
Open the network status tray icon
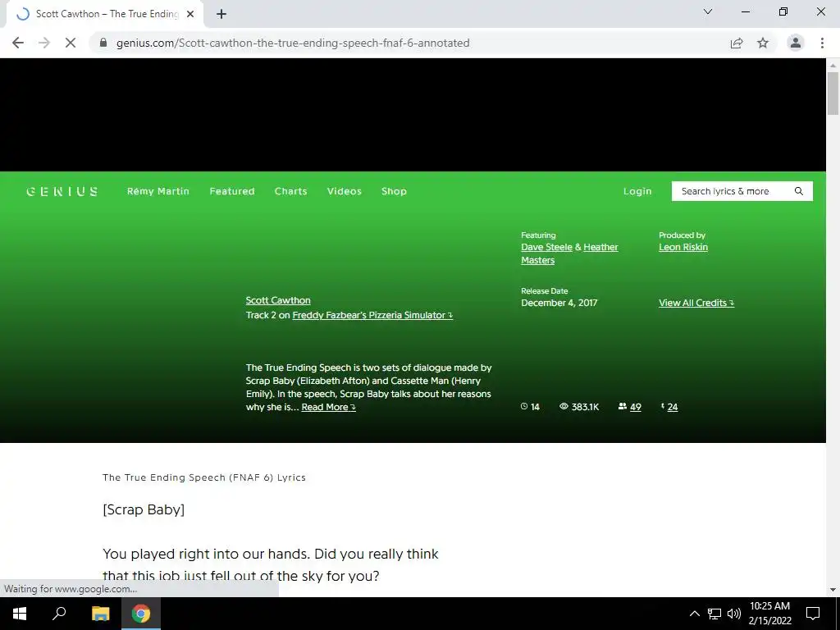click(714, 614)
